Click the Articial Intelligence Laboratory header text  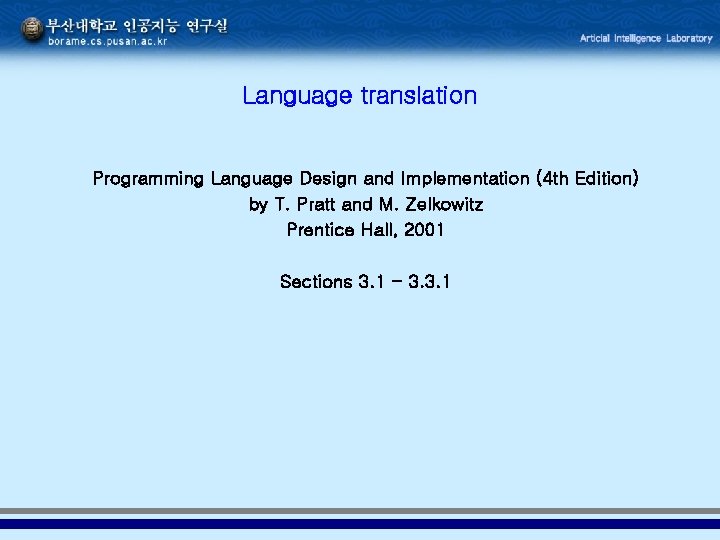[646, 38]
